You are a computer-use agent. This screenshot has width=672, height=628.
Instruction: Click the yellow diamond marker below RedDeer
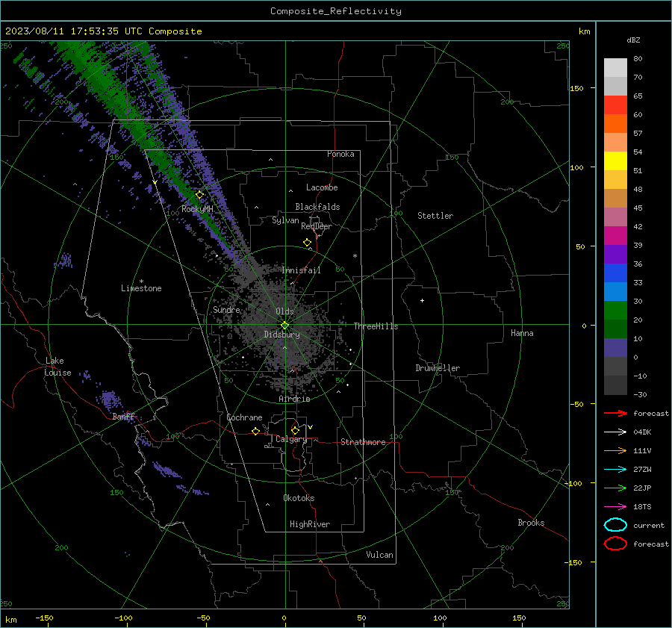point(308,243)
